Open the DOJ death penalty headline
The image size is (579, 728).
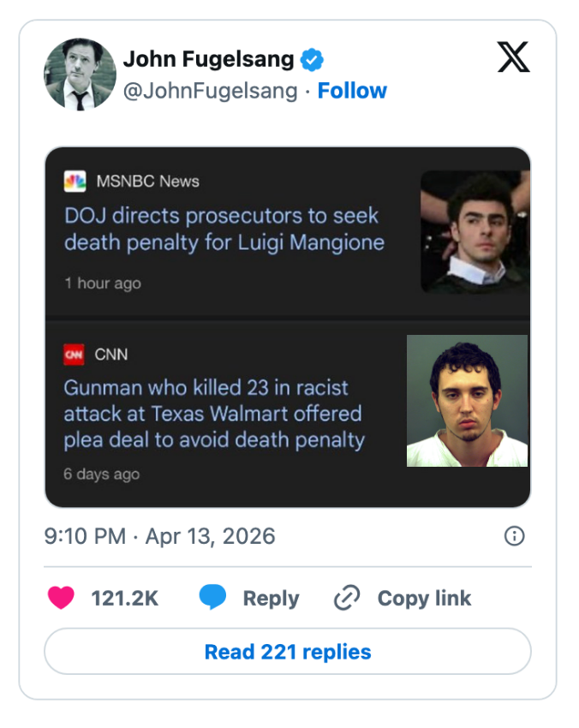tap(224, 229)
